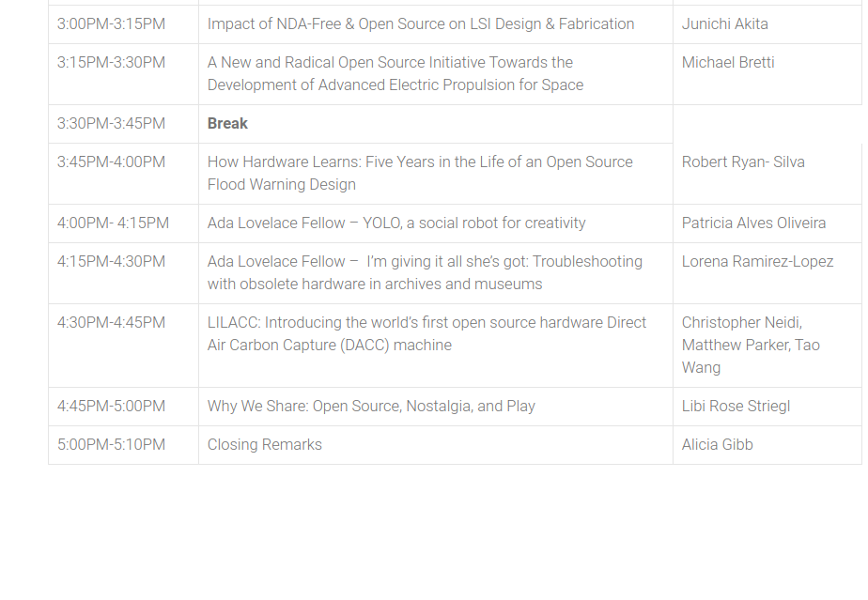Click the 5:00PM-5:10PM time slot
Image resolution: width=868 pixels, height=600 pixels.
pyautogui.click(x=111, y=445)
